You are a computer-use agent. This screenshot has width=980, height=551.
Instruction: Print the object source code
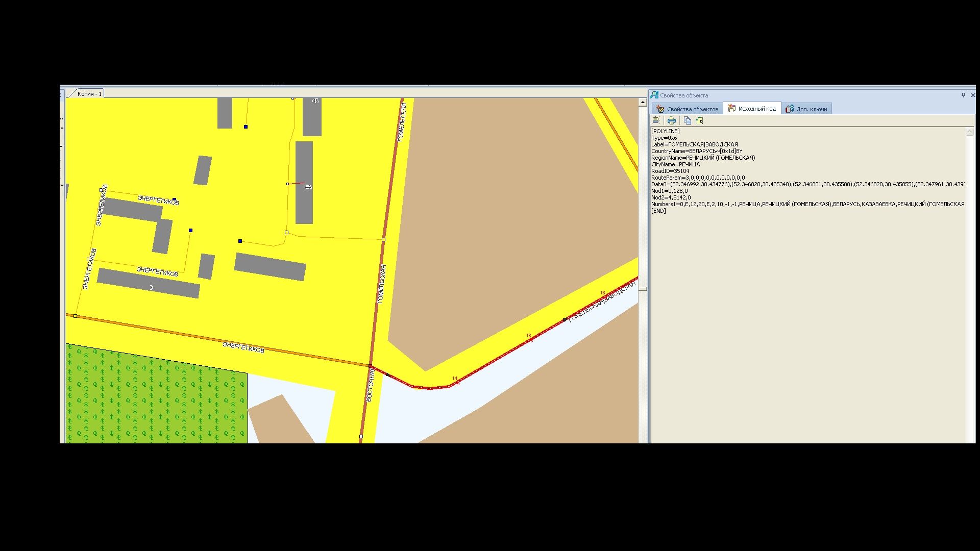672,120
